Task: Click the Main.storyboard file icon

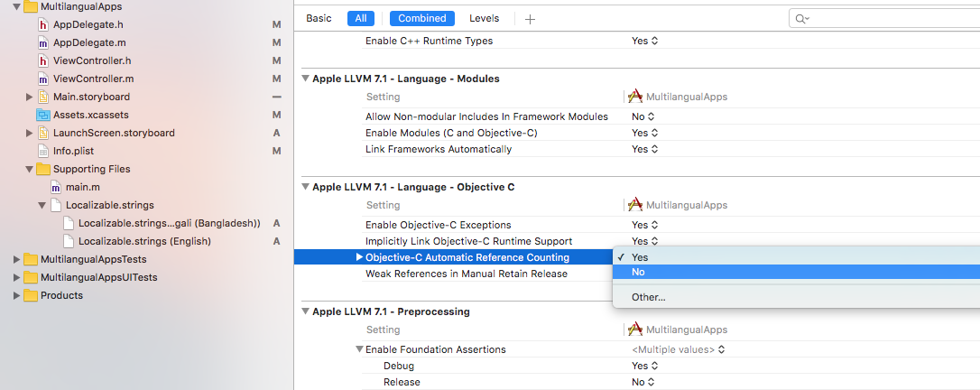Action: 43,97
